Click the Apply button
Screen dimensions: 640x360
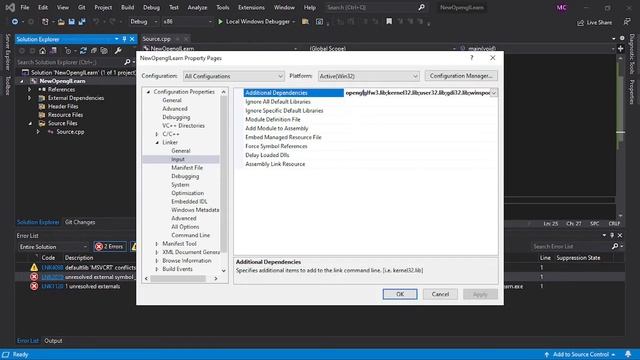[x=480, y=294]
